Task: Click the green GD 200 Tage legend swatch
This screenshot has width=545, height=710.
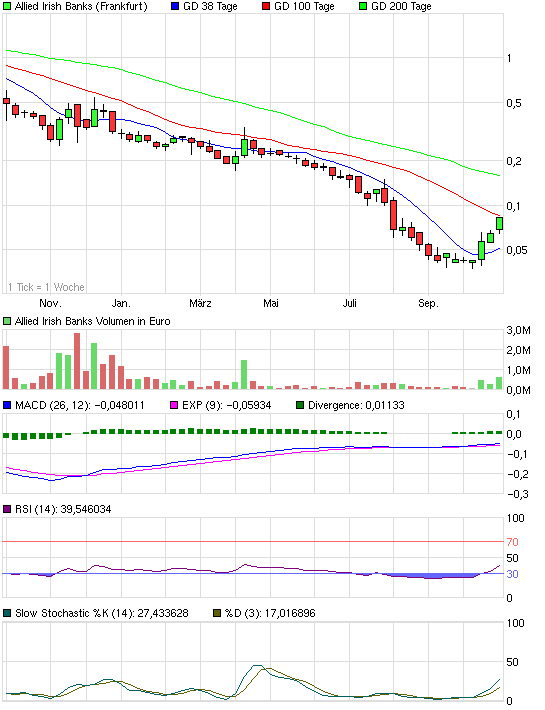Action: click(363, 6)
